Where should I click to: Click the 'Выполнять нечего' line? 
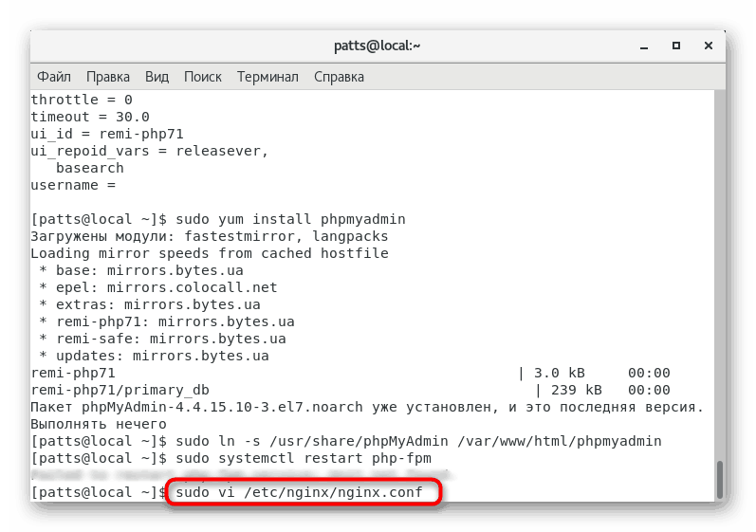[x=99, y=425]
